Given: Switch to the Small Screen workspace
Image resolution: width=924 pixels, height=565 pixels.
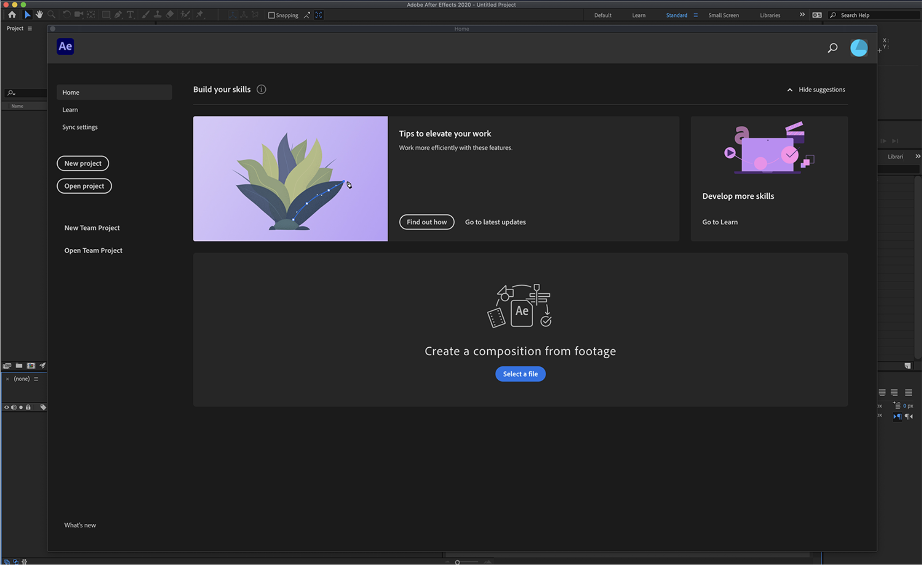Looking at the screenshot, I should [724, 15].
